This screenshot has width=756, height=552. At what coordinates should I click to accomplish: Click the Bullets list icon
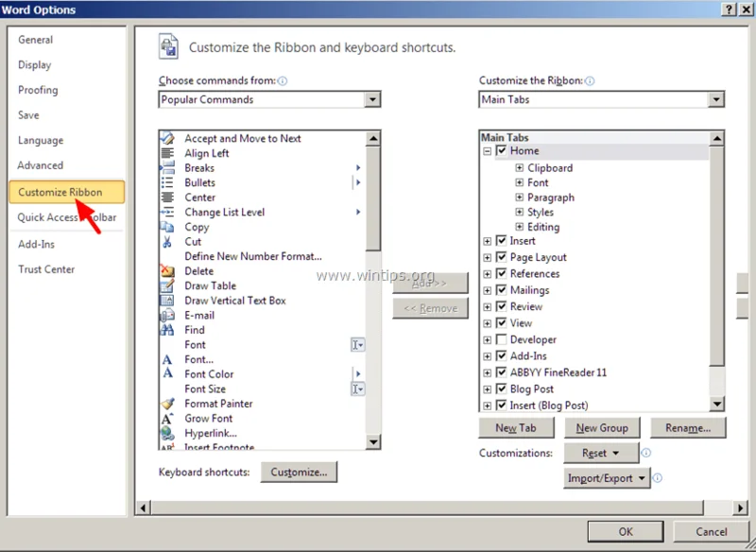click(167, 182)
